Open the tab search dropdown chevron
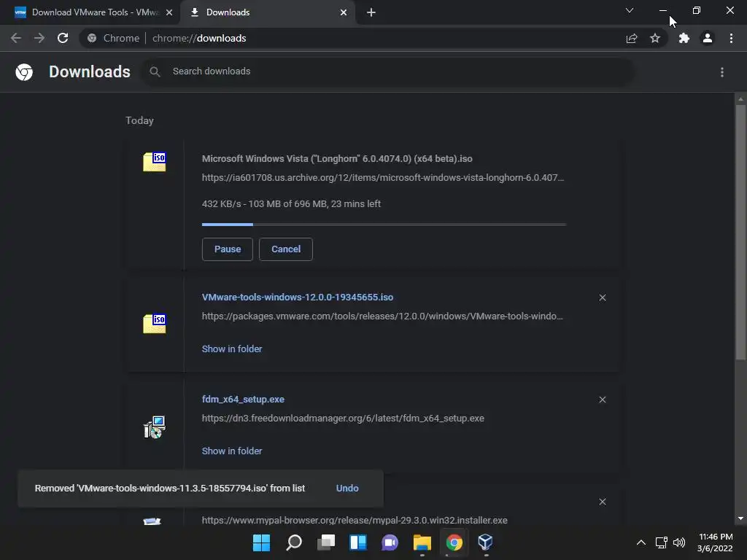The image size is (747, 560). pos(630,10)
